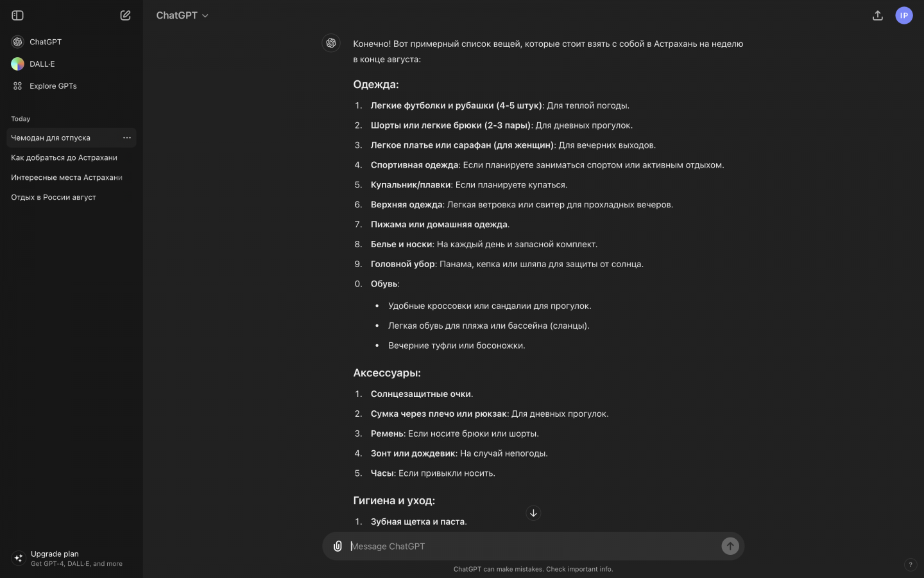Open chat Как добраться до Астрахани
This screenshot has height=578, width=924.
[64, 157]
